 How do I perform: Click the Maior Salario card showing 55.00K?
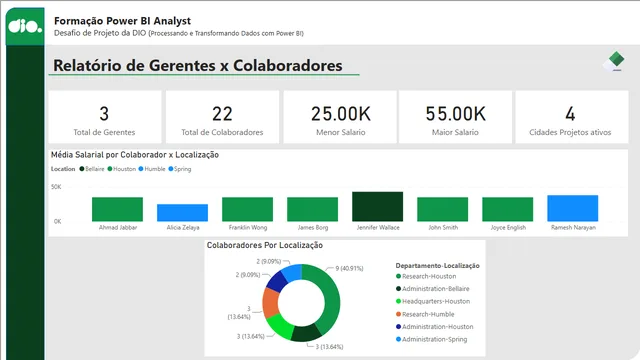pos(456,117)
